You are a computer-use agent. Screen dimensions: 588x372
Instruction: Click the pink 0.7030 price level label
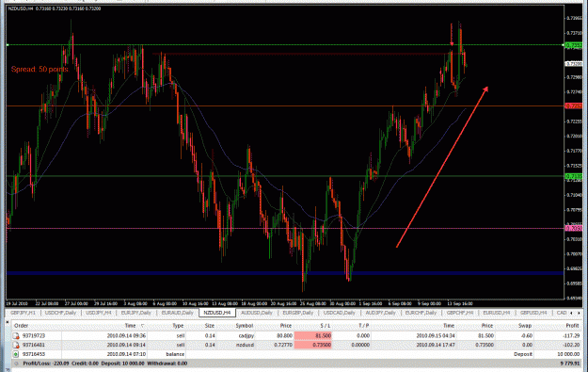coord(574,228)
